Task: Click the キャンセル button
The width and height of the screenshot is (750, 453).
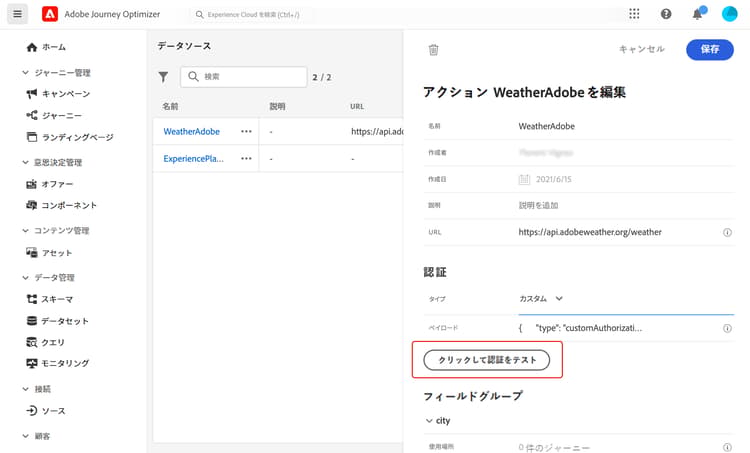Action: tap(642, 49)
